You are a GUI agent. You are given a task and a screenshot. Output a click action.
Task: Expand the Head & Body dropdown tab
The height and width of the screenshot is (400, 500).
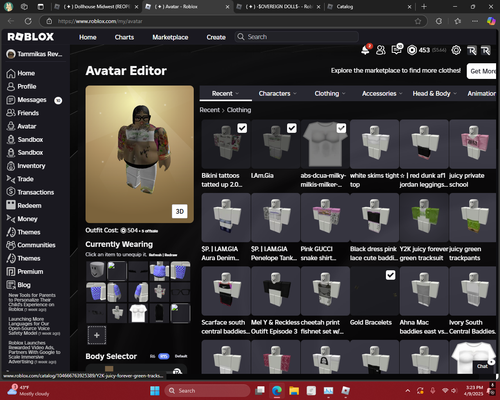[x=434, y=94]
